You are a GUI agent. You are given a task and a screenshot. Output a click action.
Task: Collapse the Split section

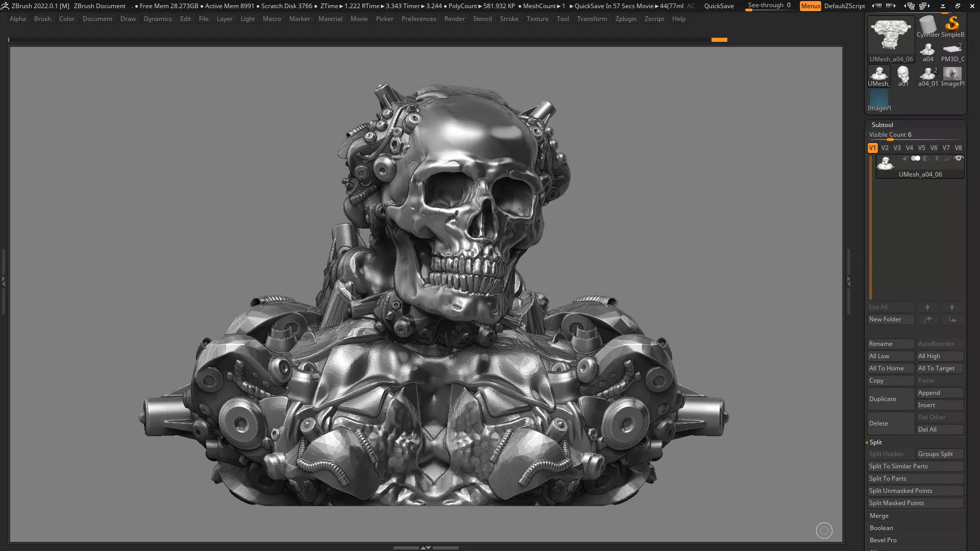[875, 442]
